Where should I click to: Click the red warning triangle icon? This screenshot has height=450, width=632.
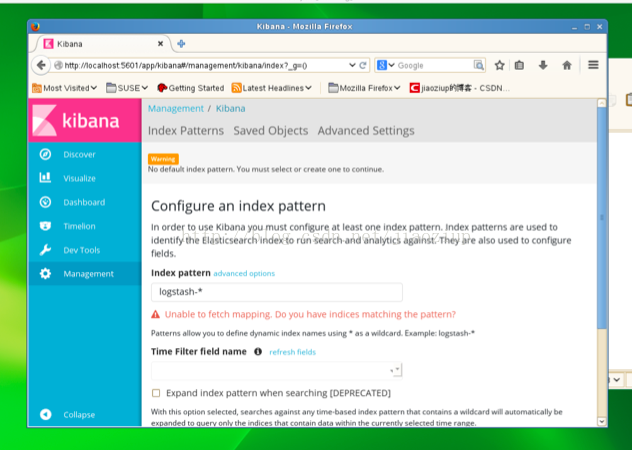(155, 314)
